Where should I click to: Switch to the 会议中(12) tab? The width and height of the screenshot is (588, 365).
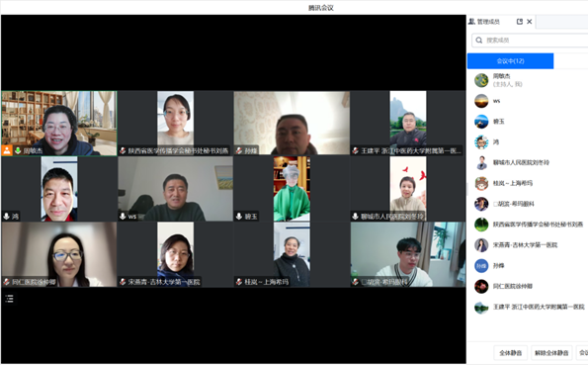tap(510, 61)
